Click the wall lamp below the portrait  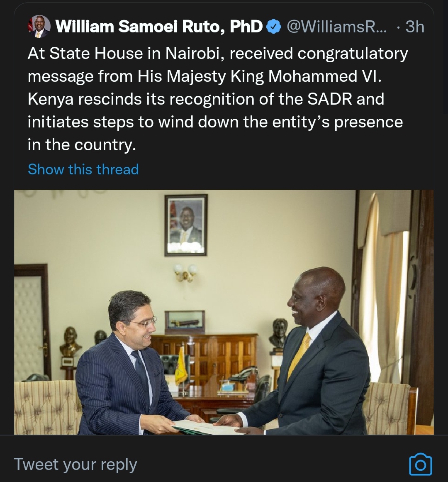(x=185, y=273)
